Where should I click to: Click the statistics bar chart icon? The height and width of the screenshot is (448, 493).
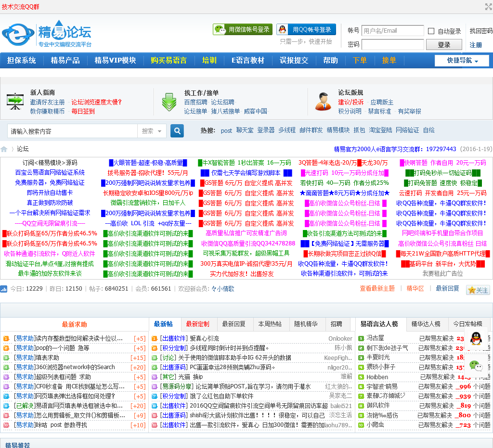pyautogui.click(x=4, y=289)
